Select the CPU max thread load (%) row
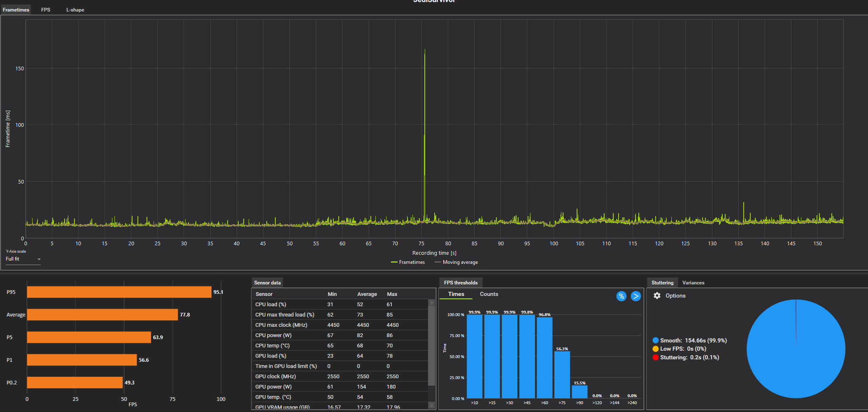Viewport: 868px width, 412px height. [x=340, y=315]
